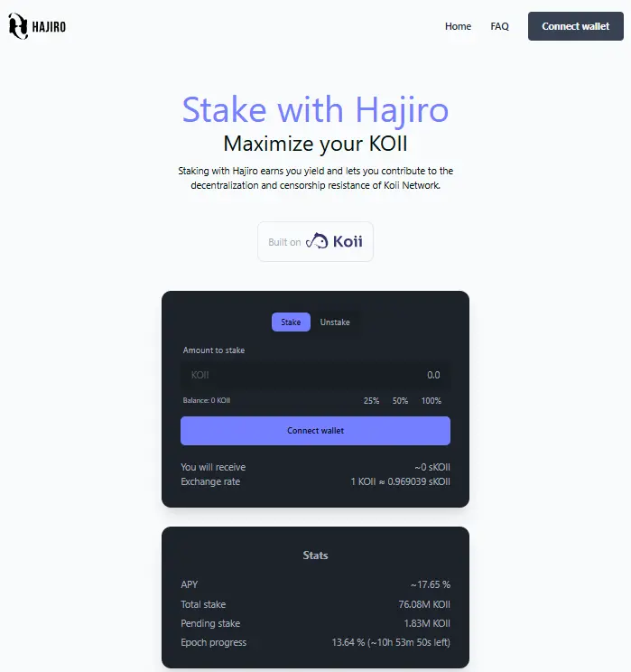Open the FAQ page link
631x672 pixels.
[499, 26]
